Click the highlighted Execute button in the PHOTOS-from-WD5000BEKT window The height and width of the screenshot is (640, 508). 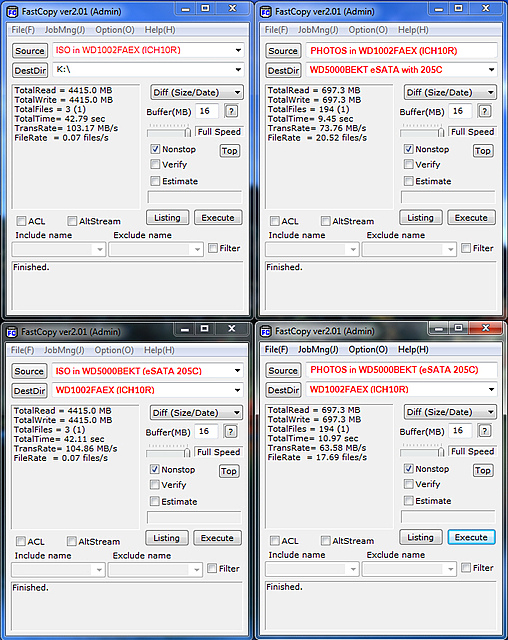[471, 537]
